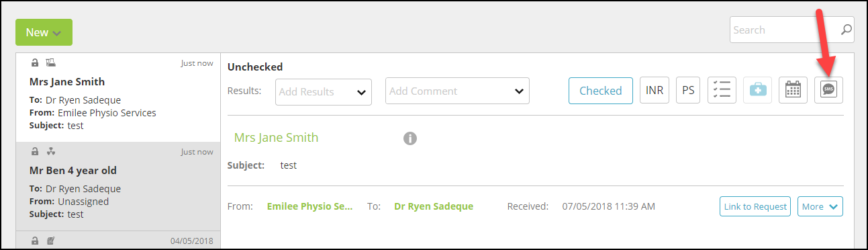868x250 pixels.
Task: Click the search magnifier icon
Action: click(847, 30)
